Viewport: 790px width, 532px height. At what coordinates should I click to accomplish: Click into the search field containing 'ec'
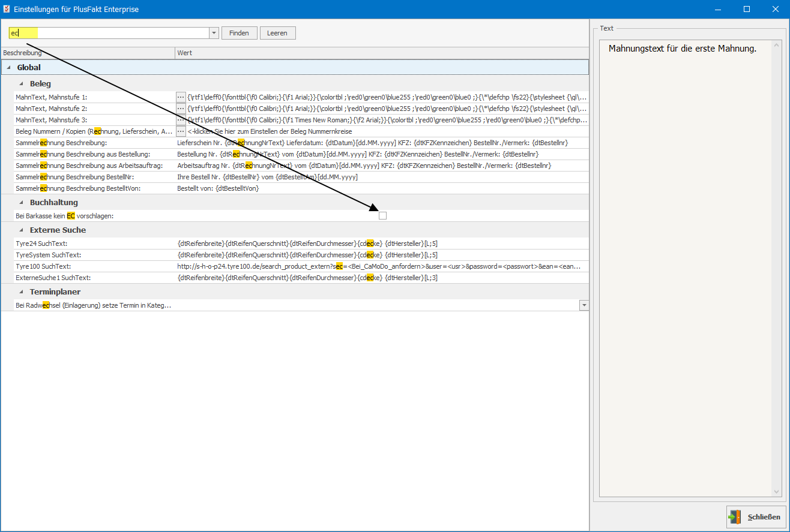click(109, 33)
